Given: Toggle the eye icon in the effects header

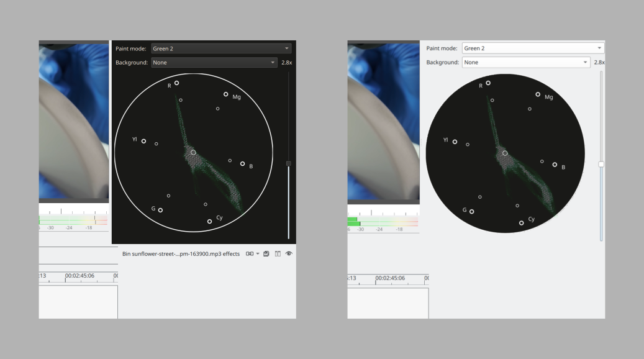Looking at the screenshot, I should (x=289, y=254).
